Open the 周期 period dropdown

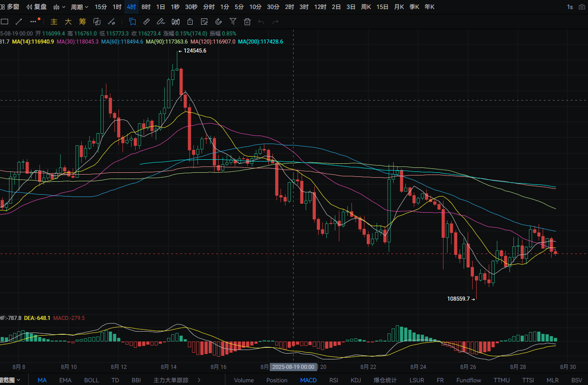79,7
